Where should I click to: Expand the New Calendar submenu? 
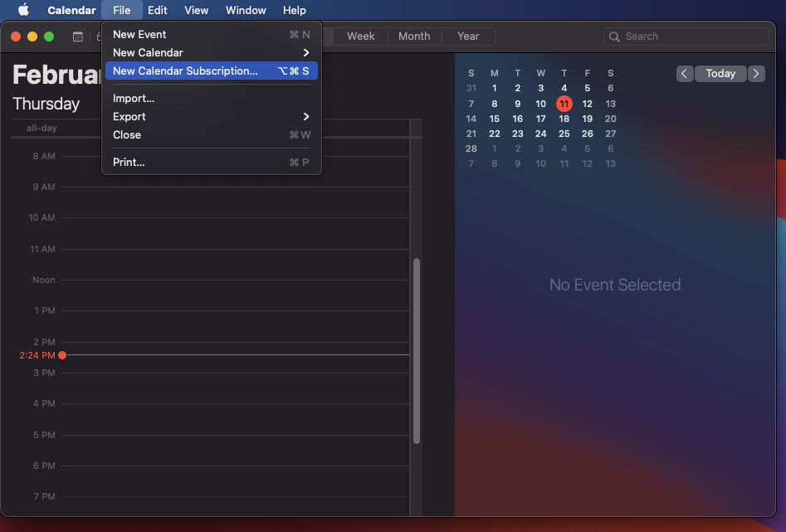[211, 52]
